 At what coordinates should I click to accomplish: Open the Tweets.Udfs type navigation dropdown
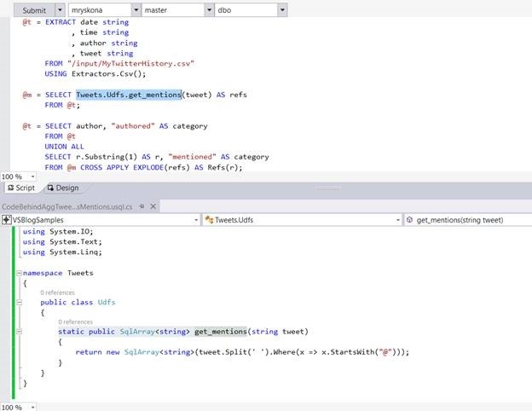[x=396, y=220]
